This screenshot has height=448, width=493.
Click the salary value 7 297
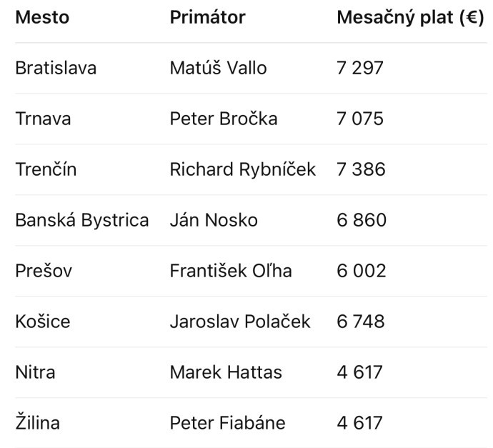[360, 68]
